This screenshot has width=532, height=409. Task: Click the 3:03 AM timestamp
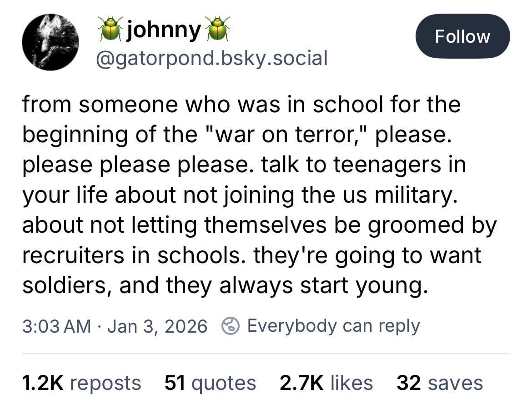point(56,326)
